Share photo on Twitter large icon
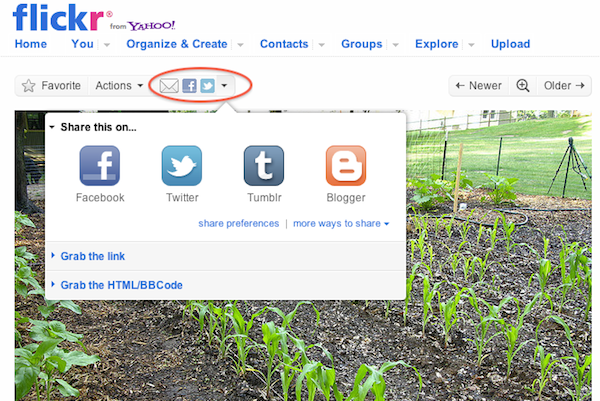The height and width of the screenshot is (401, 600). tap(182, 165)
